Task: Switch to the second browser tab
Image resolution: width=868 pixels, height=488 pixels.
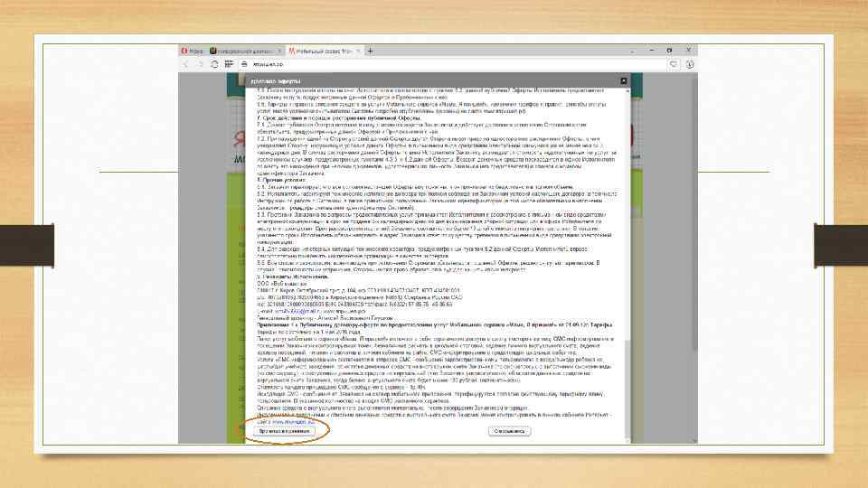Action: click(x=245, y=51)
